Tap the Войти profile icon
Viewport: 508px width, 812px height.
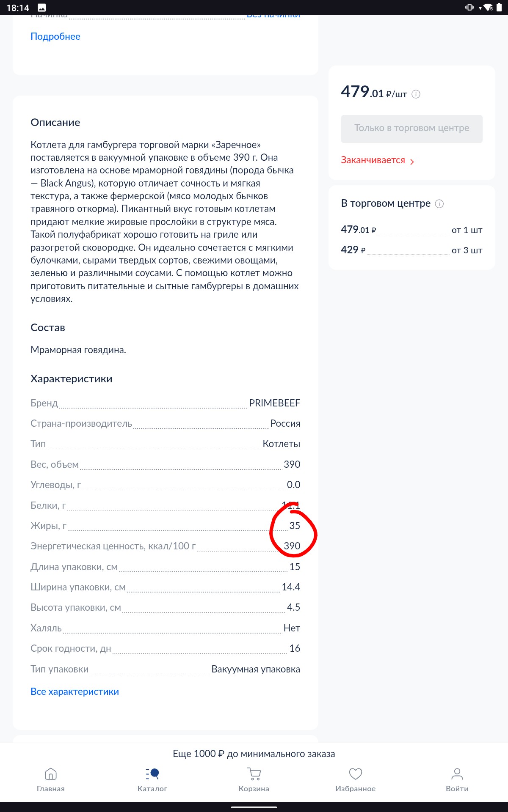click(457, 774)
